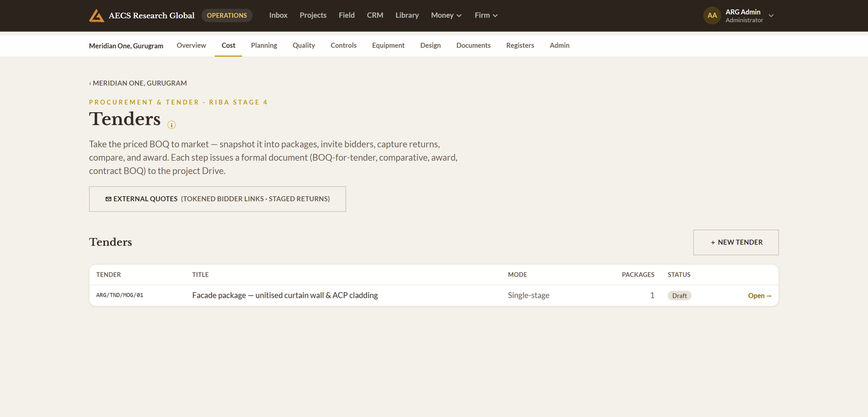Open the Design tab
Screen dimensions: 868x417
coord(431,46)
